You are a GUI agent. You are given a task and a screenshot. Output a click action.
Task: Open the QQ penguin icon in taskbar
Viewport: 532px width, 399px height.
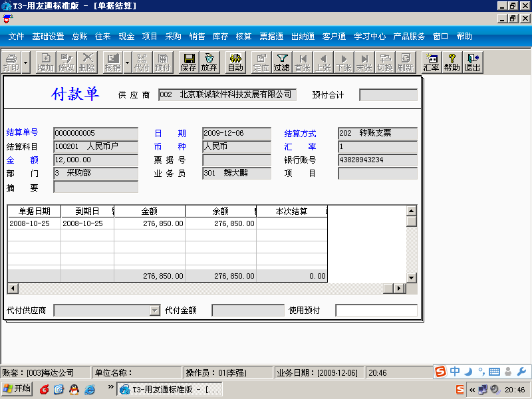coord(74,389)
